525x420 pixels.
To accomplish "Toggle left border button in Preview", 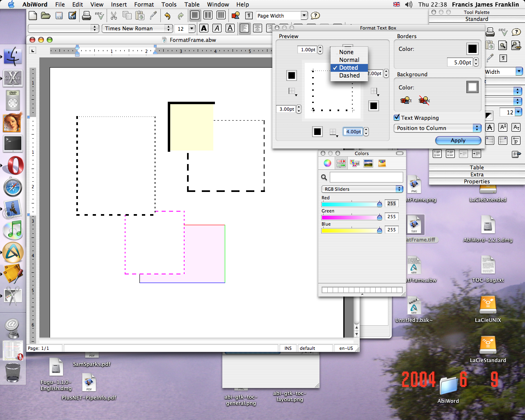I will click(x=292, y=75).
